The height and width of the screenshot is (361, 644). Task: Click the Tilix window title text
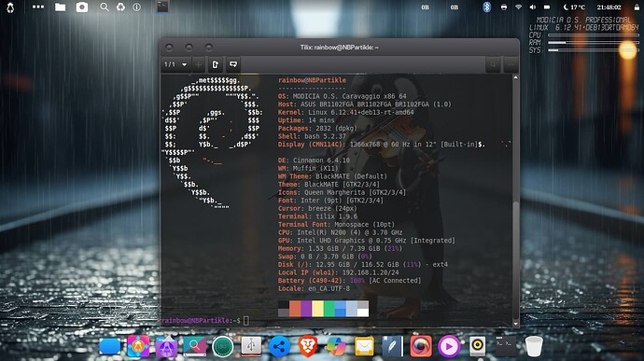click(x=339, y=48)
